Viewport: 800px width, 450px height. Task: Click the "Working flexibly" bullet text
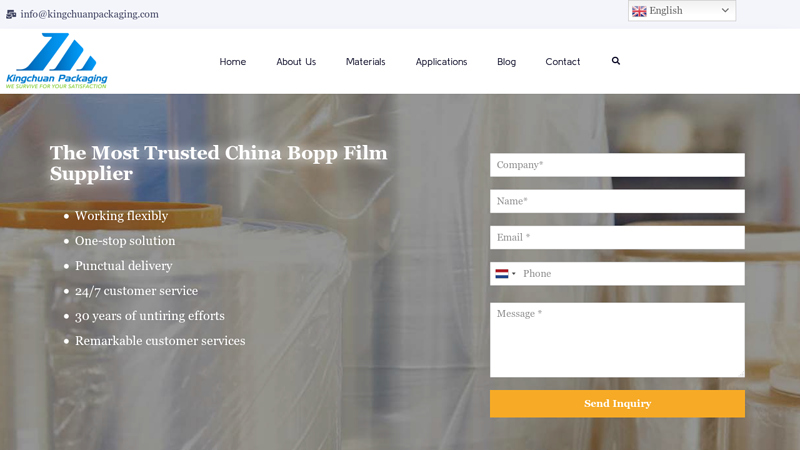coord(121,216)
